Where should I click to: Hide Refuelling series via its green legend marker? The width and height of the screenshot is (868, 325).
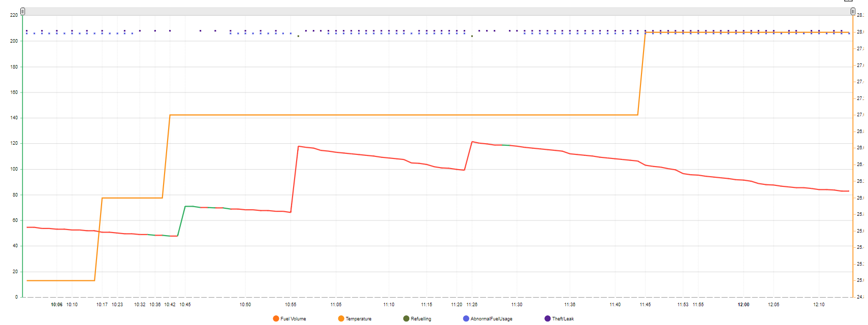click(x=406, y=319)
